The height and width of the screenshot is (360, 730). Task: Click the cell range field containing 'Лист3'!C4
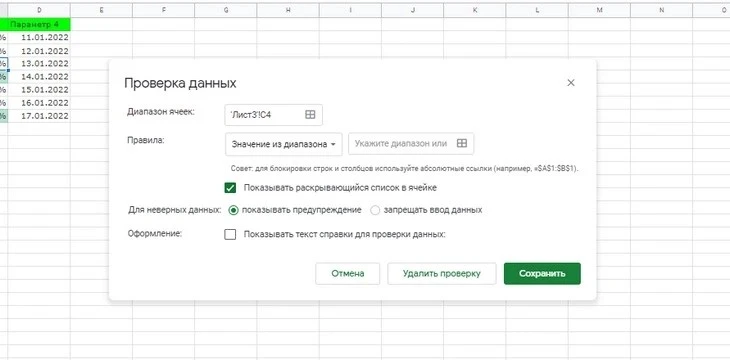(x=273, y=115)
